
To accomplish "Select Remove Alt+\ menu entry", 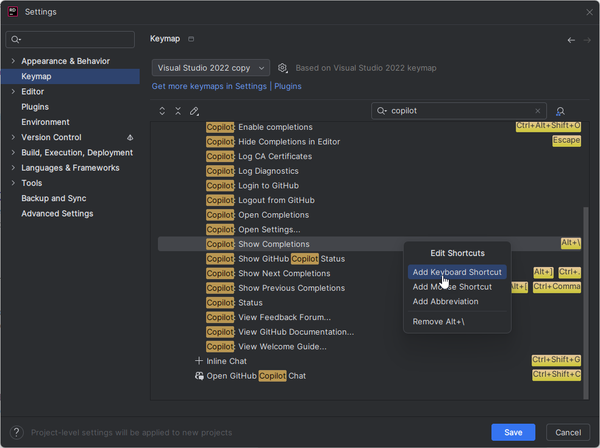I will [x=439, y=321].
